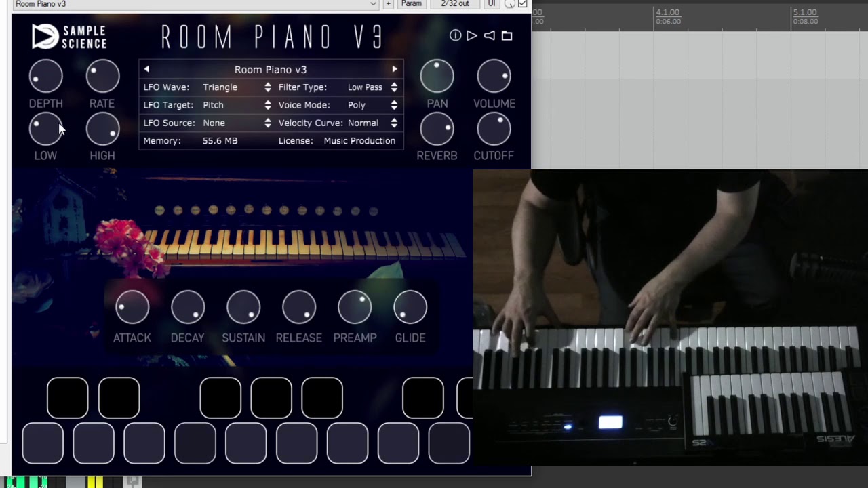Image resolution: width=868 pixels, height=488 pixels.
Task: Click the speaker icon in plugin header
Action: [489, 35]
